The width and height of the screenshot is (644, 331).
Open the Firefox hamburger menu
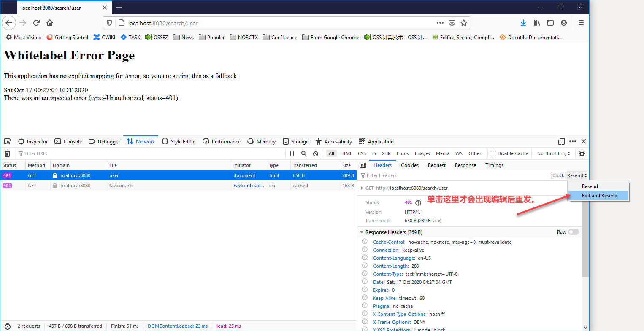coord(581,23)
